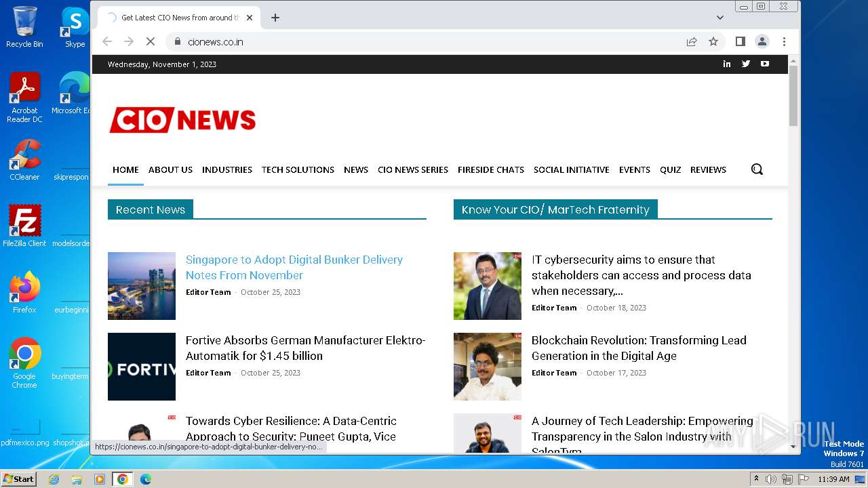Open the Chrome three-dot menu
Image resolution: width=868 pixels, height=488 pixels.
click(784, 41)
